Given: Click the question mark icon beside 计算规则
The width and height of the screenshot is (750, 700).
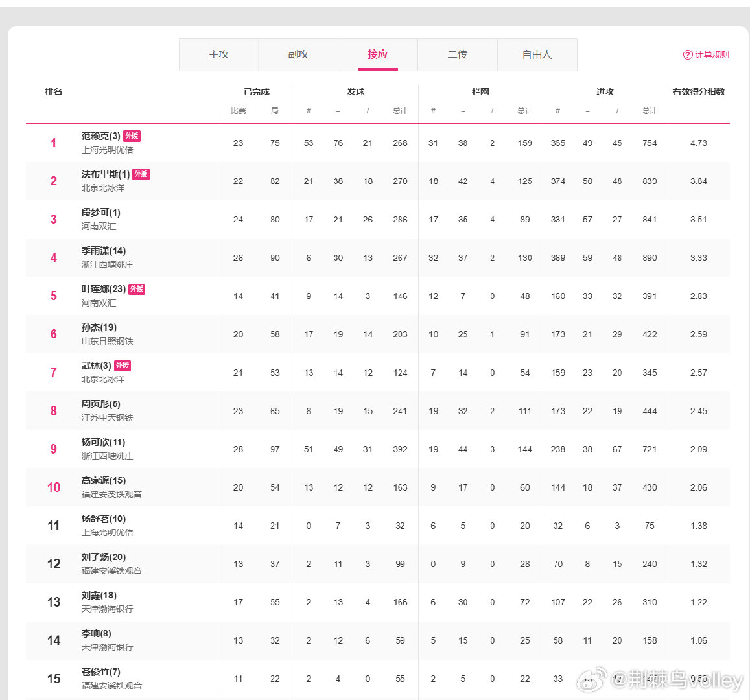Looking at the screenshot, I should [688, 55].
